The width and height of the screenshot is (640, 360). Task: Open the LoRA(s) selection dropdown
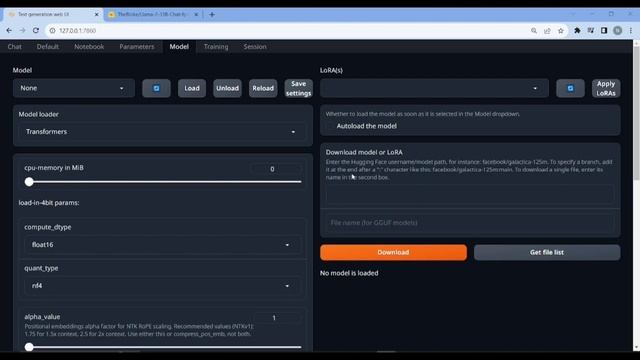[x=434, y=88]
